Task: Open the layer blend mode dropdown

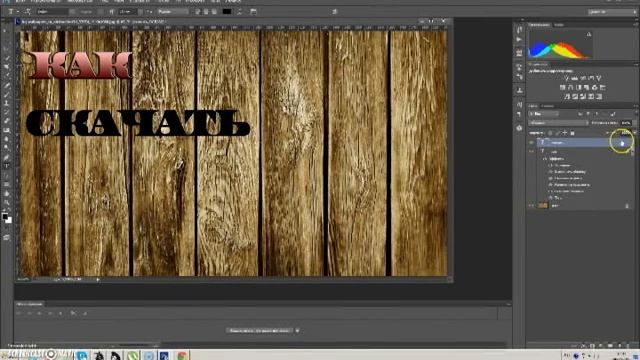Action: tap(558, 123)
